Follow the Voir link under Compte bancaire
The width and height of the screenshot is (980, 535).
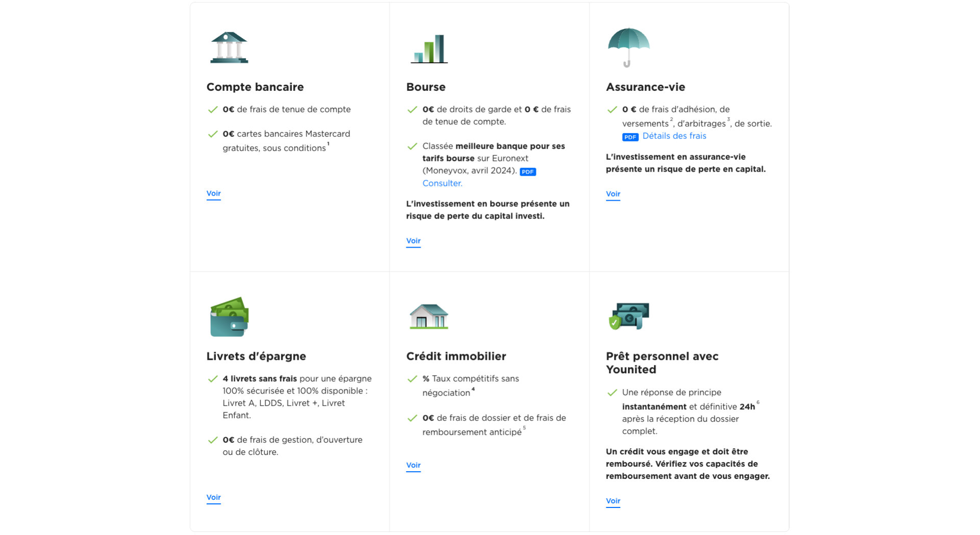pos(213,193)
